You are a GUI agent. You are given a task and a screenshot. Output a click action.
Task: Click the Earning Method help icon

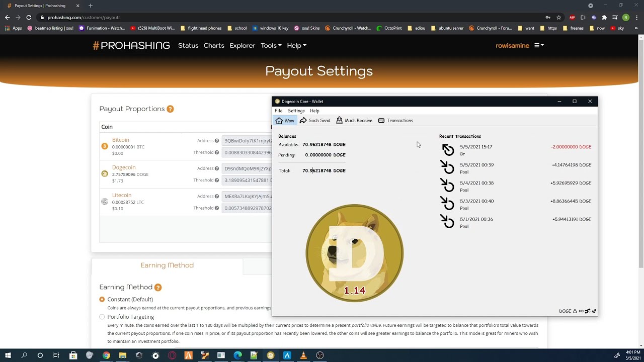pyautogui.click(x=158, y=288)
